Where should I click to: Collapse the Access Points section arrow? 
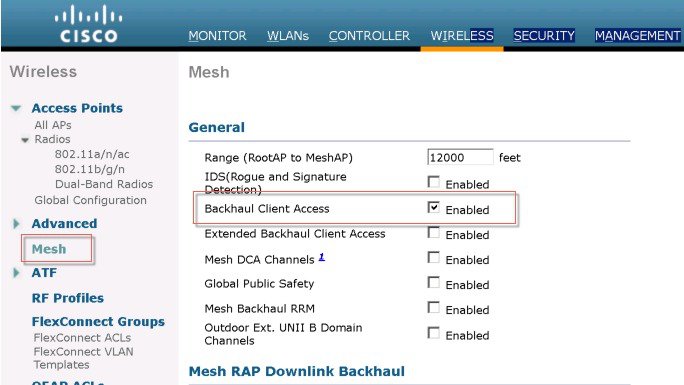click(16, 108)
